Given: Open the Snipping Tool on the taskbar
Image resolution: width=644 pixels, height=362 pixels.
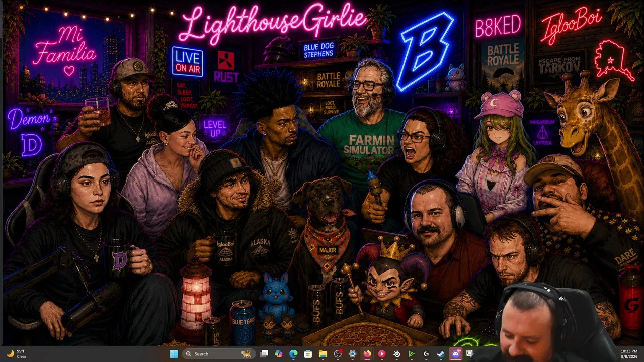Looking at the screenshot, I should tap(470, 354).
